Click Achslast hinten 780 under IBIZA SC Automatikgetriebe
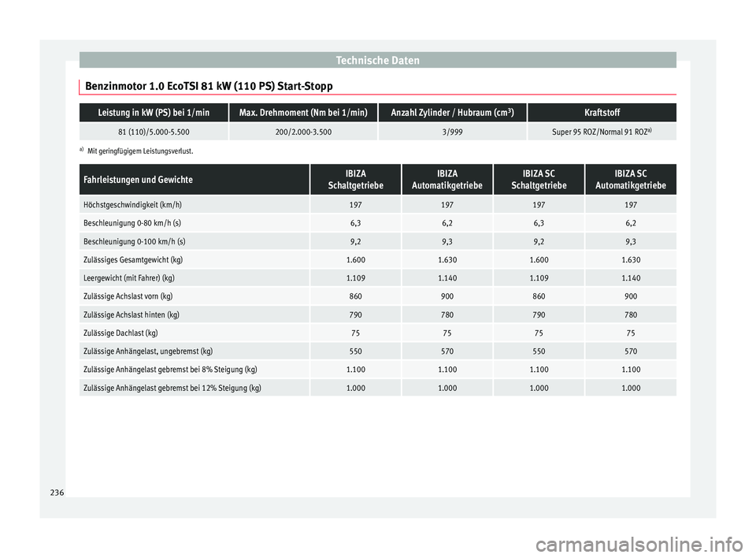756x558 pixels. 631,314
